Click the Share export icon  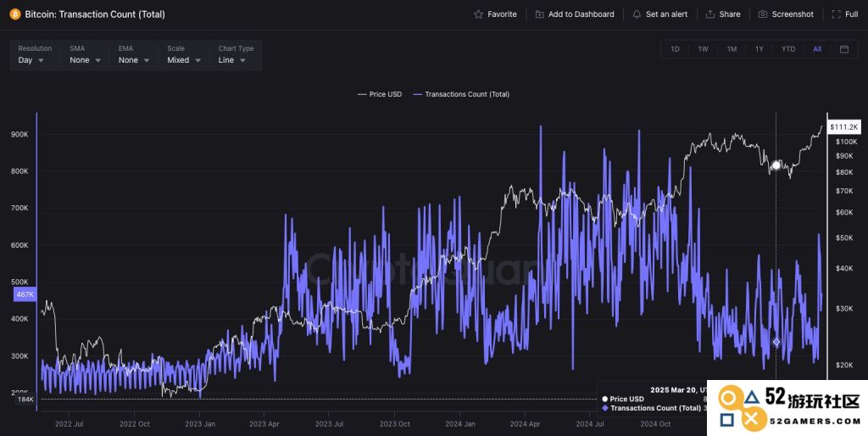click(710, 14)
